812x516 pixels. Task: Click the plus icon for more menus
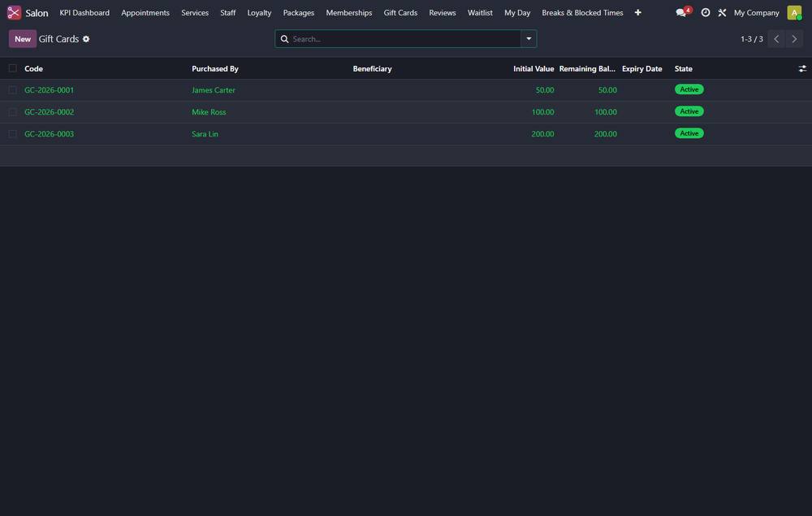tap(638, 12)
